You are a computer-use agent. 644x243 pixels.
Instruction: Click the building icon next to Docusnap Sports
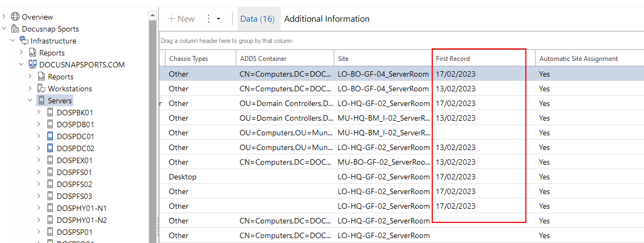tap(15, 29)
